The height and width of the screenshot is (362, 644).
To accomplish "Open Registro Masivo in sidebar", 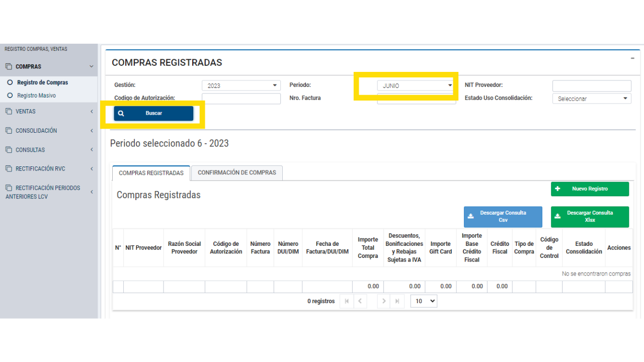I will click(36, 96).
